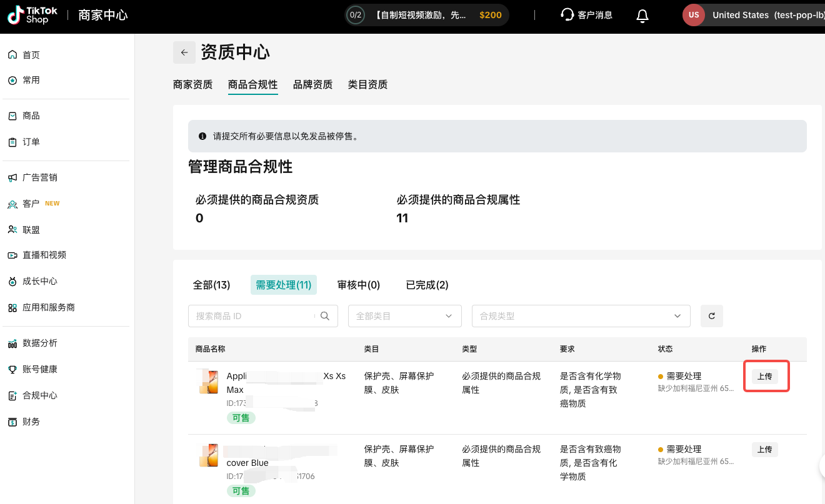Switch to 品牌资质 tab
This screenshot has height=504, width=825.
(x=312, y=84)
